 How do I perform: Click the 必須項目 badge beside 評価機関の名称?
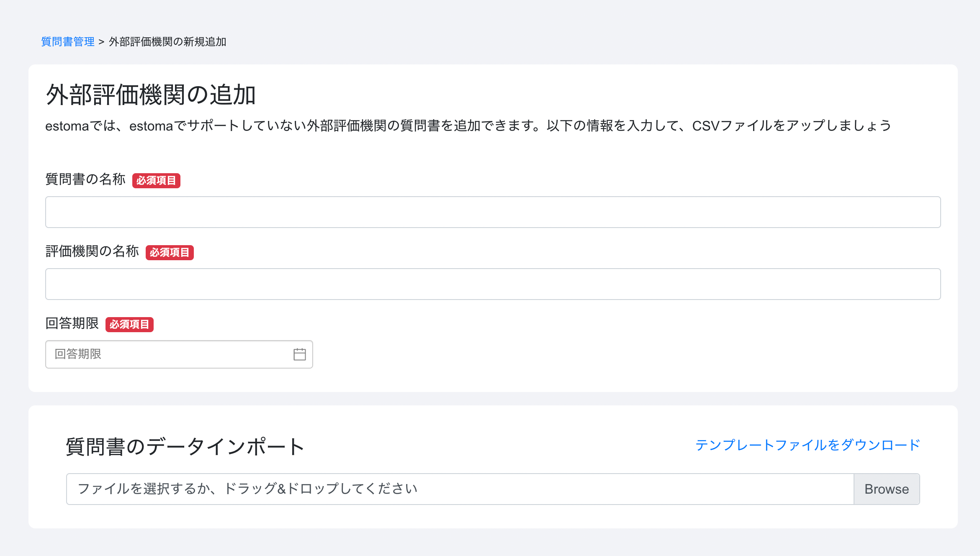[x=170, y=253]
